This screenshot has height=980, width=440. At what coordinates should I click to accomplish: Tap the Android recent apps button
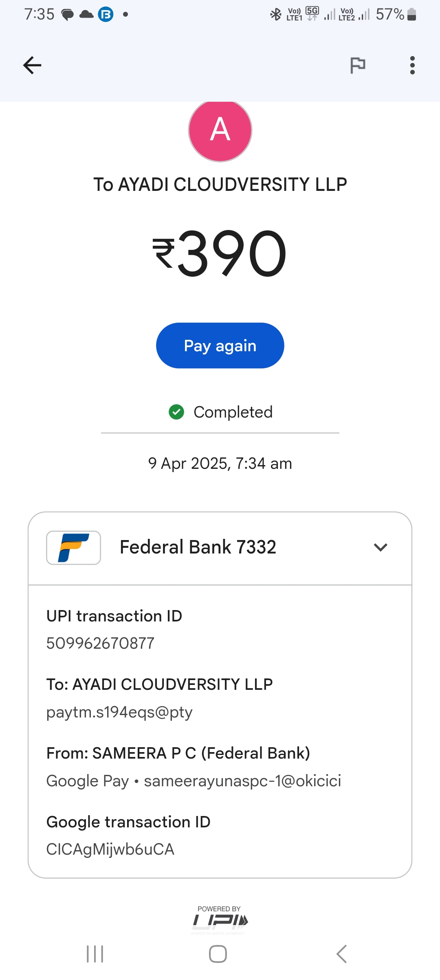click(95, 954)
